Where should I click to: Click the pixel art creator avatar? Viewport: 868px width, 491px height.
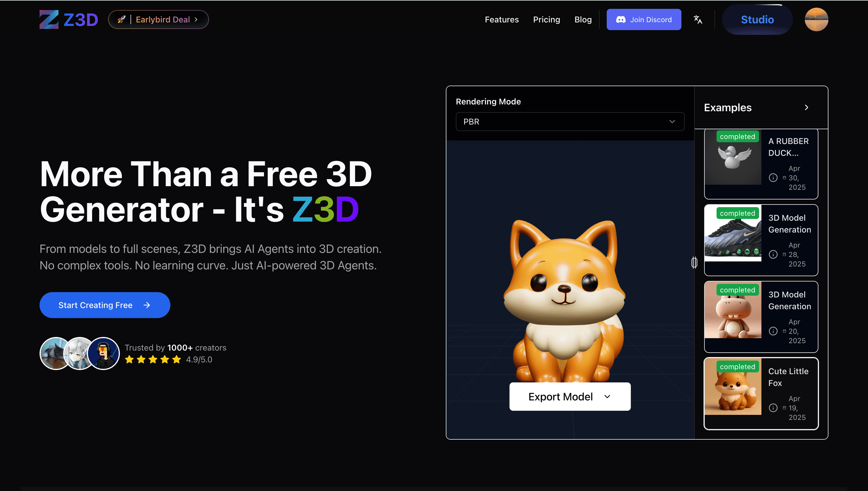104,353
